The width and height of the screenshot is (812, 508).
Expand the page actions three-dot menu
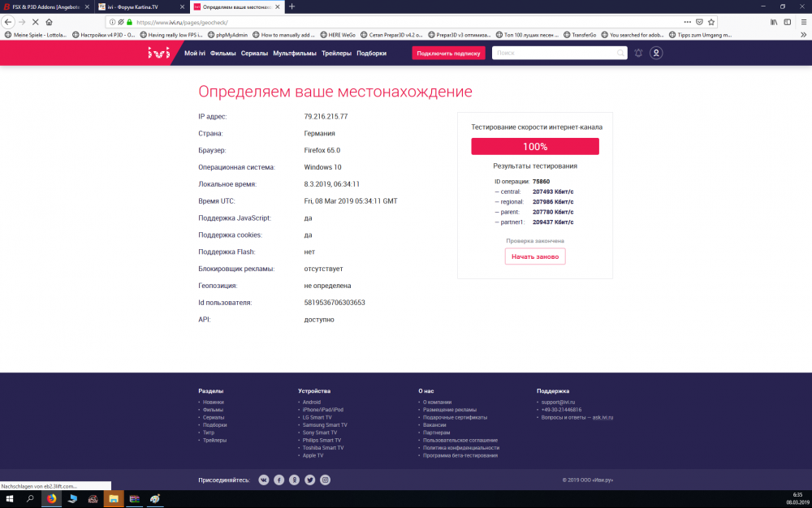pos(687,23)
